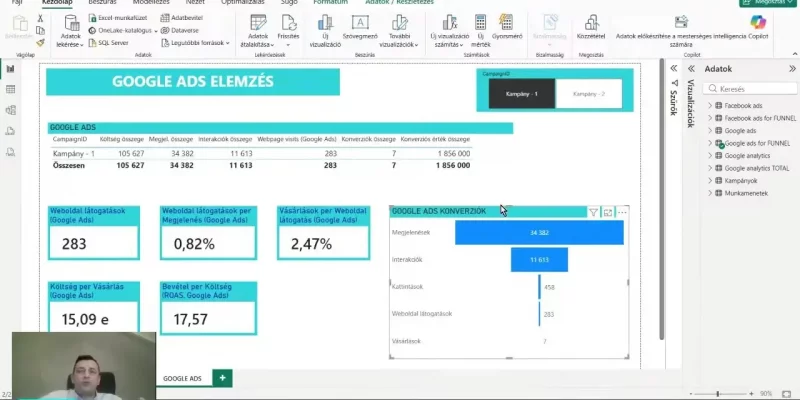
Task: Open Adatok lekérése dropdown
Action: pos(71,33)
